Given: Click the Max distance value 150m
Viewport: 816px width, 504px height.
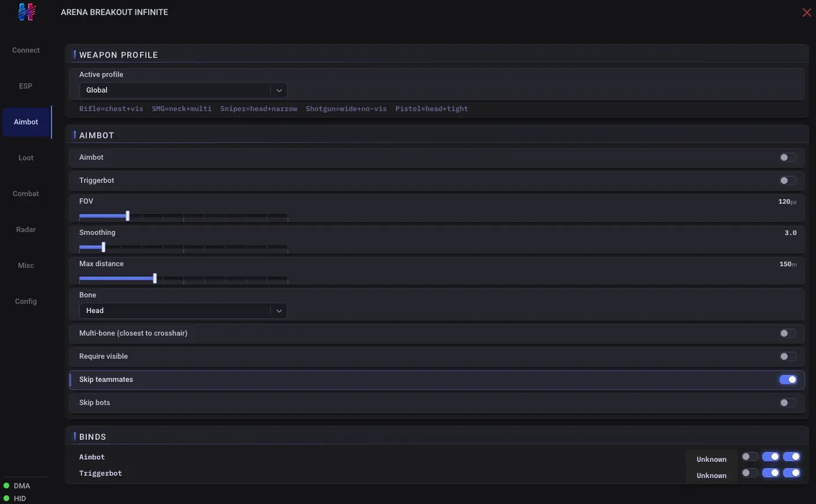Looking at the screenshot, I should (x=788, y=264).
